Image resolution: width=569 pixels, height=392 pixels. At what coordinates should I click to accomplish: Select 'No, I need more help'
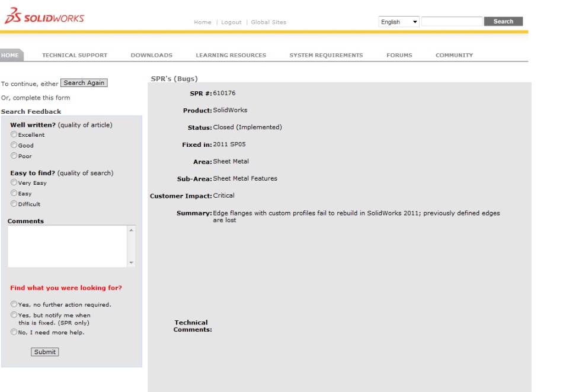pos(14,332)
